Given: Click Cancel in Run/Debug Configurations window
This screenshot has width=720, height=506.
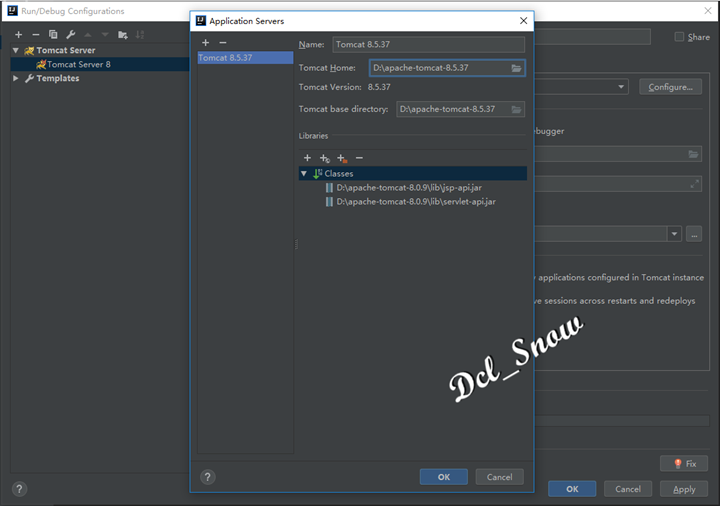Looking at the screenshot, I should [628, 489].
